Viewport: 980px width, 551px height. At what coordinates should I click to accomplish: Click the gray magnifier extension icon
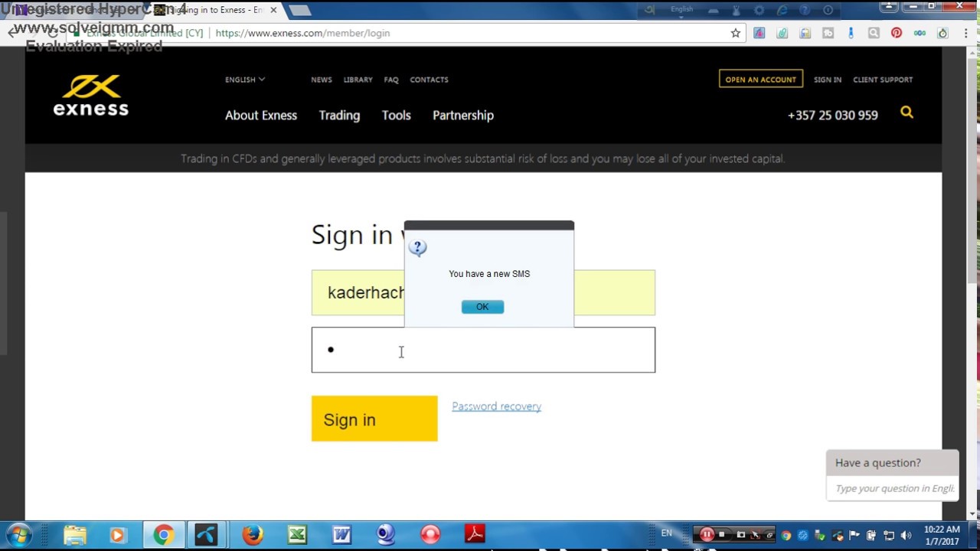[874, 33]
